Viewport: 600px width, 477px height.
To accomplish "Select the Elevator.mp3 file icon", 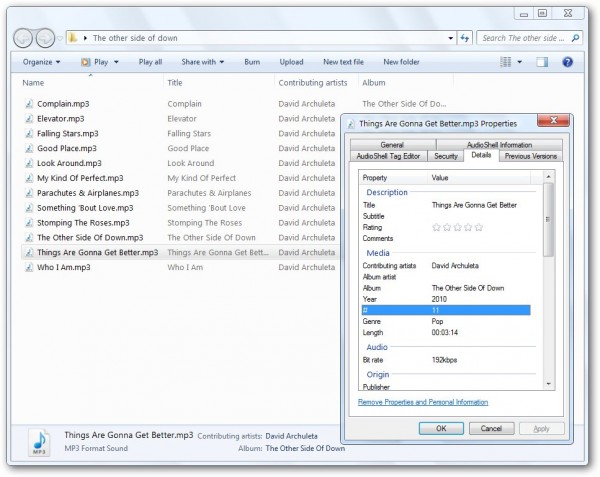I will pos(29,119).
